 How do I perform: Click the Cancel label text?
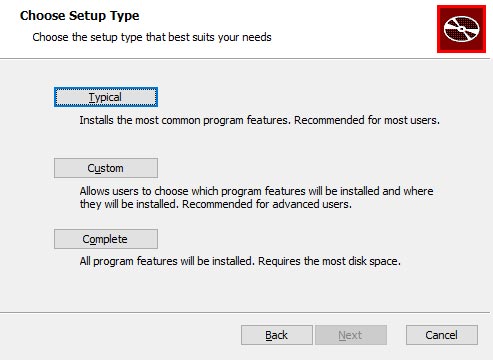click(441, 335)
